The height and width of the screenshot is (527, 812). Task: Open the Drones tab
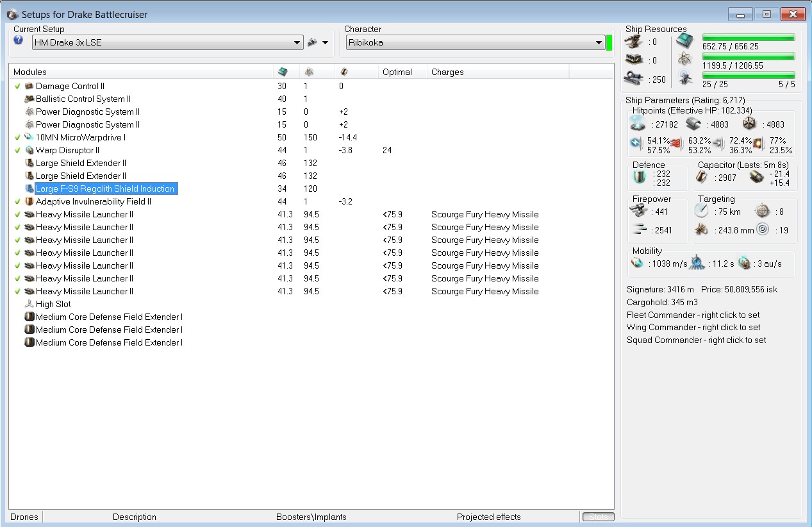coord(24,517)
